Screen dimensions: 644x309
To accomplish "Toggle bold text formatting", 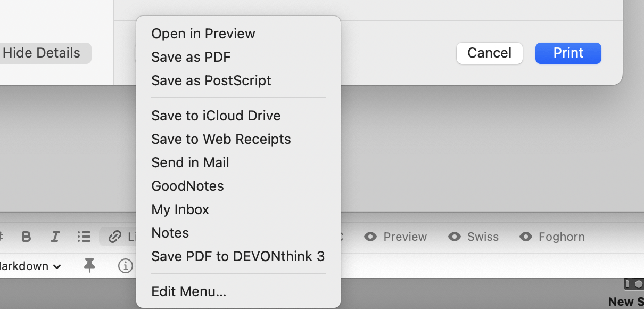I will [27, 237].
